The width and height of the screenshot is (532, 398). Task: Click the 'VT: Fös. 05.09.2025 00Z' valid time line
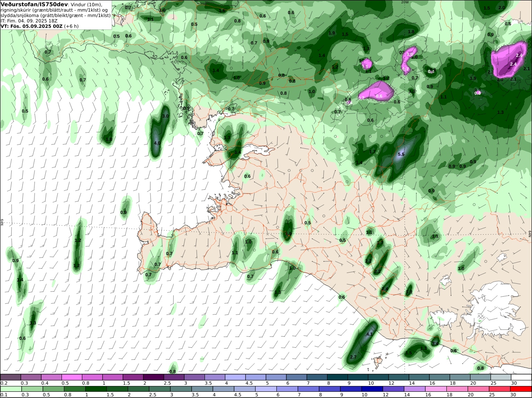tap(32, 26)
